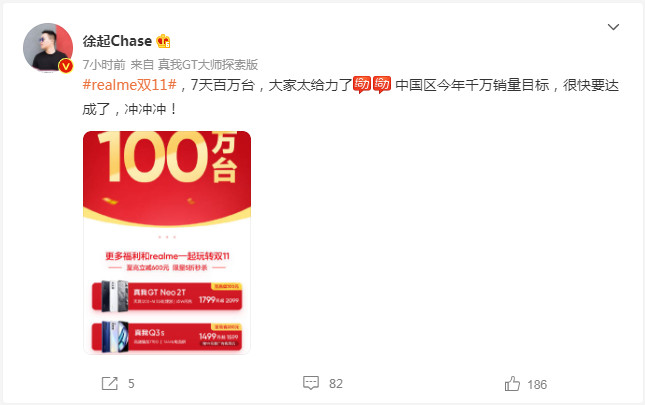
Task: Open the #realme双11# hashtag topic
Action: pyautogui.click(x=130, y=85)
